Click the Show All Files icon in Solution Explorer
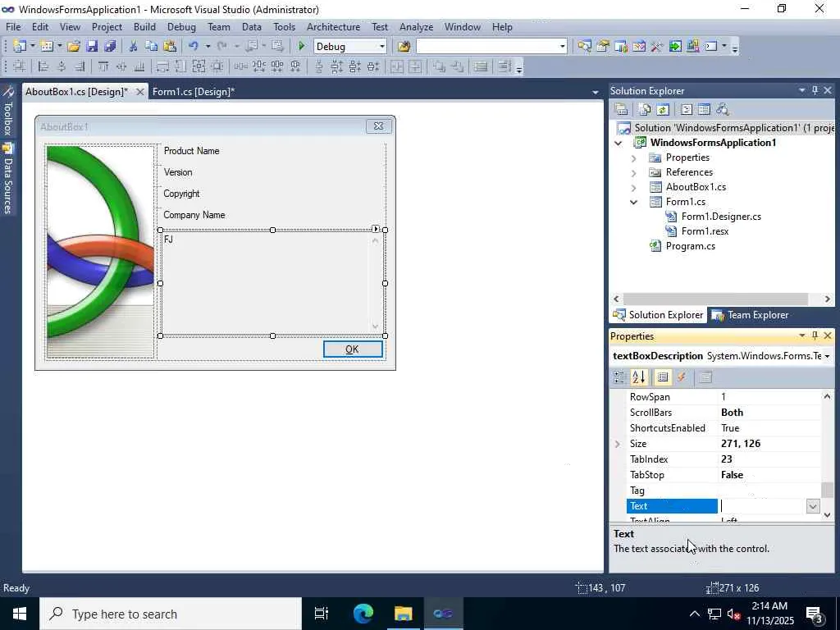This screenshot has height=630, width=840. point(645,109)
